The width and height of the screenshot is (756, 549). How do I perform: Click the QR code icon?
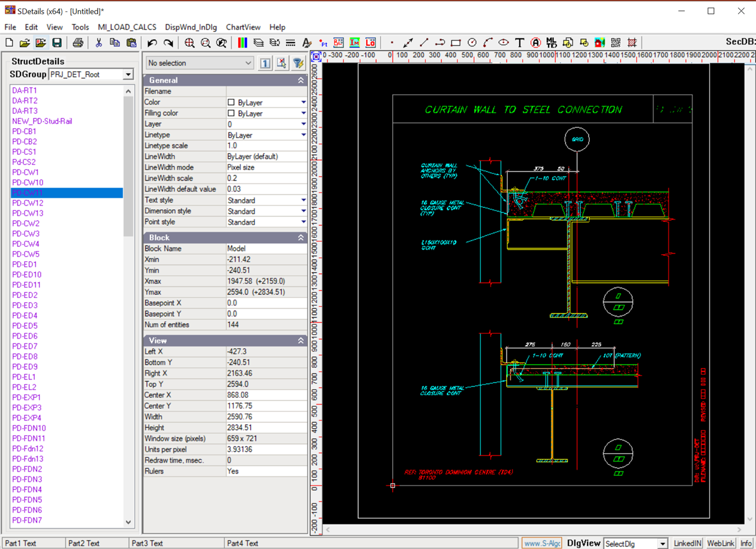(616, 43)
